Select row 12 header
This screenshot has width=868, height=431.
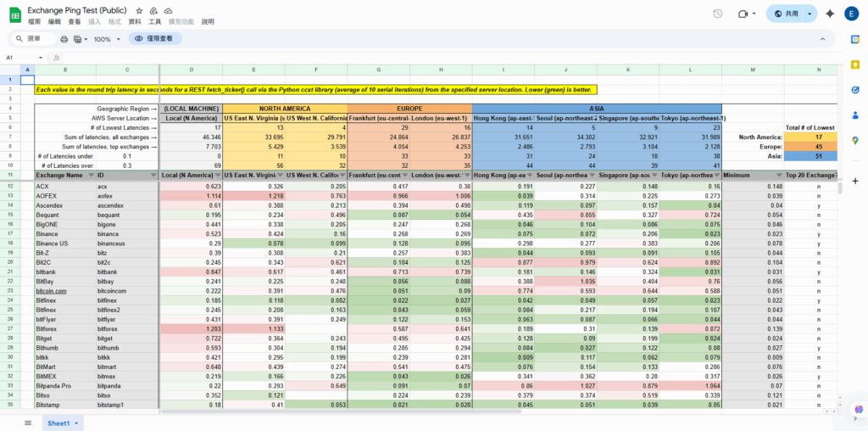pyautogui.click(x=10, y=186)
